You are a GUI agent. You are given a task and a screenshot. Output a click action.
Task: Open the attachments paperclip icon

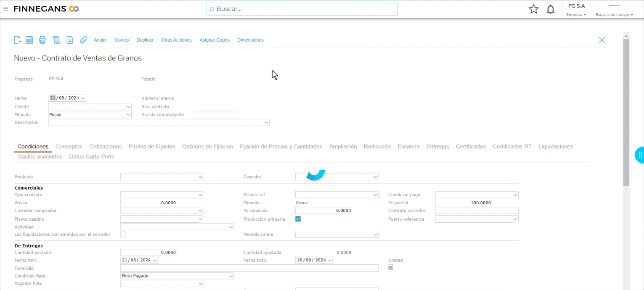click(83, 40)
